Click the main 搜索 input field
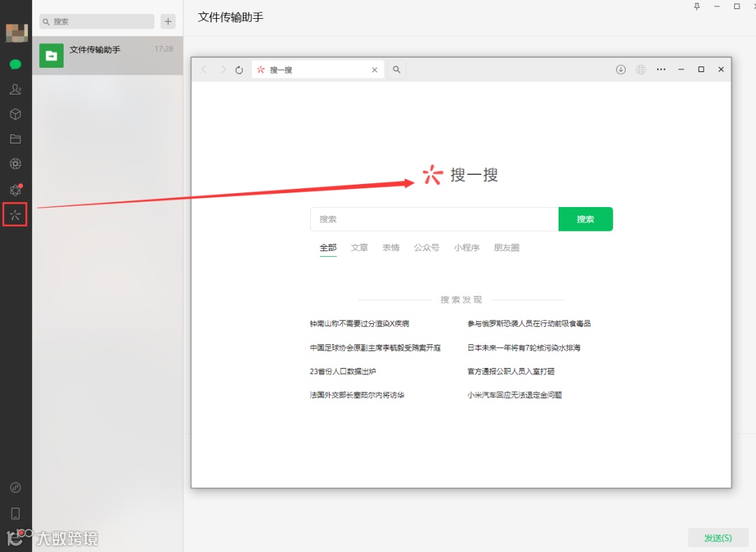This screenshot has width=756, height=552. [435, 219]
